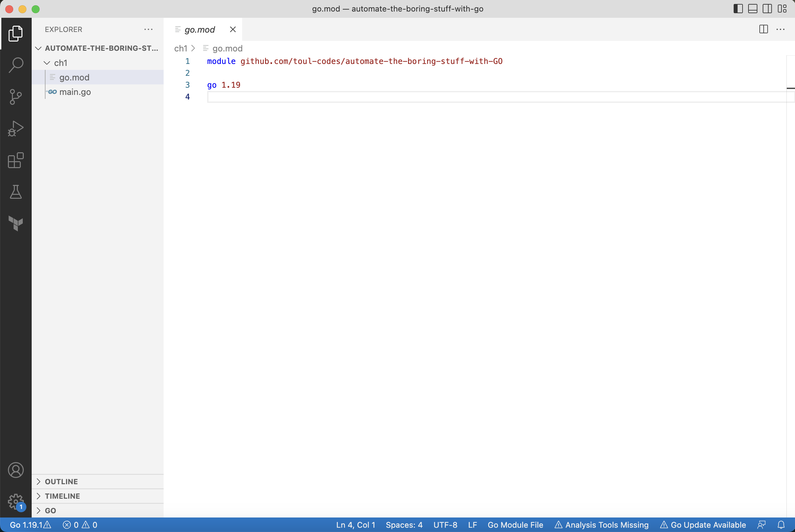Toggle the panel layout icon
The width and height of the screenshot is (795, 532).
click(x=752, y=8)
